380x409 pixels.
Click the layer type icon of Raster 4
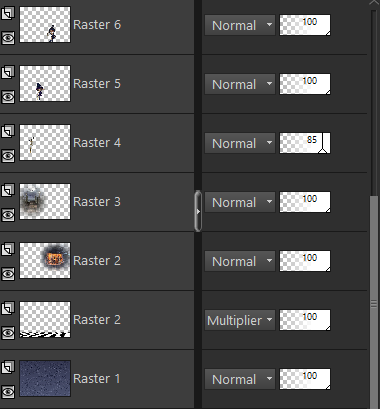tap(8, 131)
